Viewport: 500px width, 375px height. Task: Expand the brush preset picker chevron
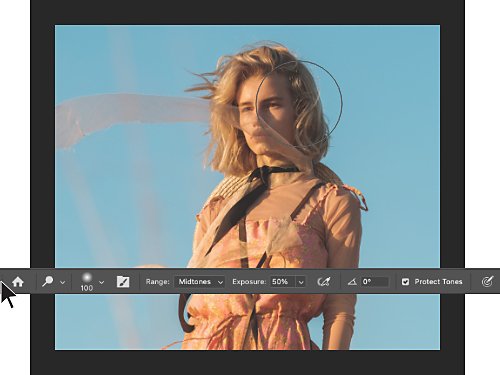(102, 282)
